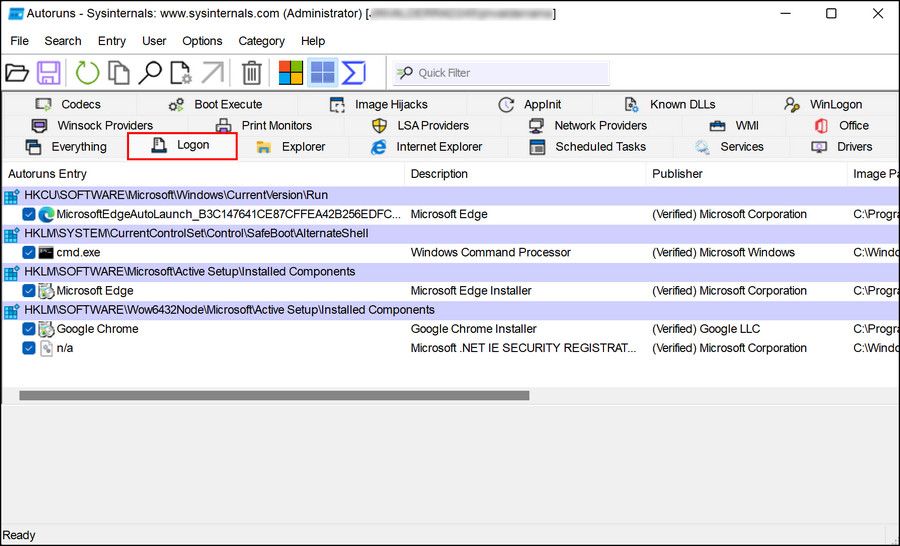Uncheck the Google Chrome entry checkbox

[29, 329]
